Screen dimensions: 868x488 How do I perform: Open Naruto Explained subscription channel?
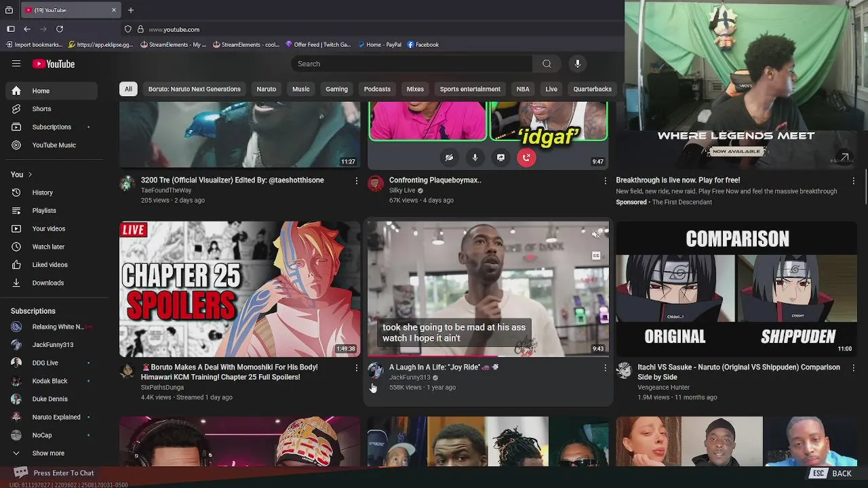(52, 417)
